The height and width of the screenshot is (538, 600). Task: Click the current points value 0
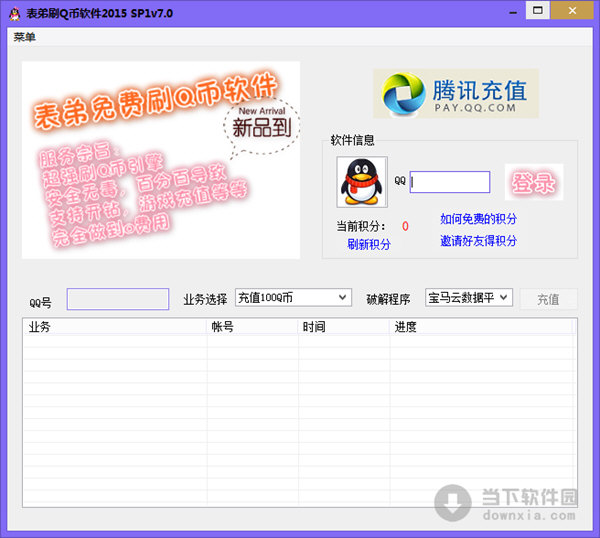point(405,226)
